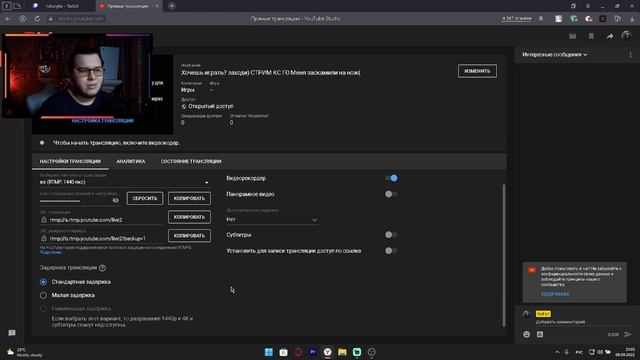This screenshot has height=360, width=640.
Task: Switch to the АНАЛИТИКА tab
Action: (131, 161)
